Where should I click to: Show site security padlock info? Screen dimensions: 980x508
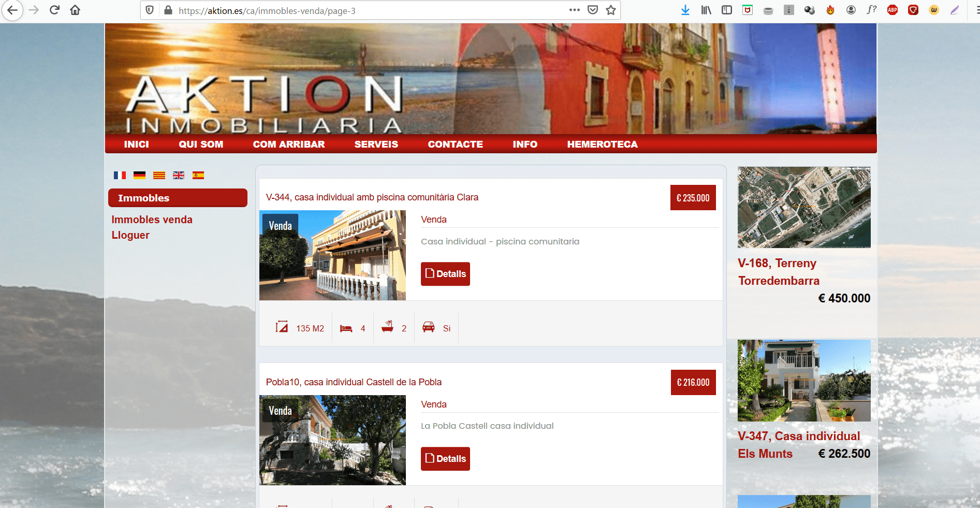168,10
